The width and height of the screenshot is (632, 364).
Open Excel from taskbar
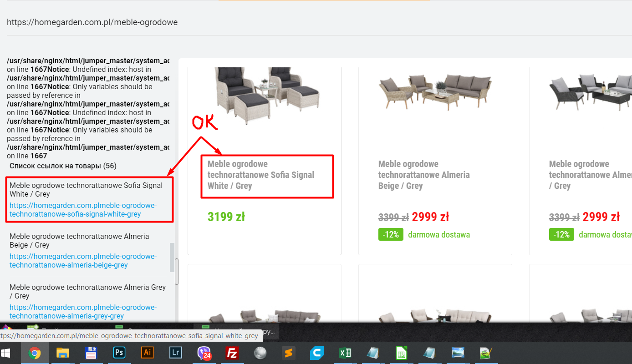[x=345, y=353]
